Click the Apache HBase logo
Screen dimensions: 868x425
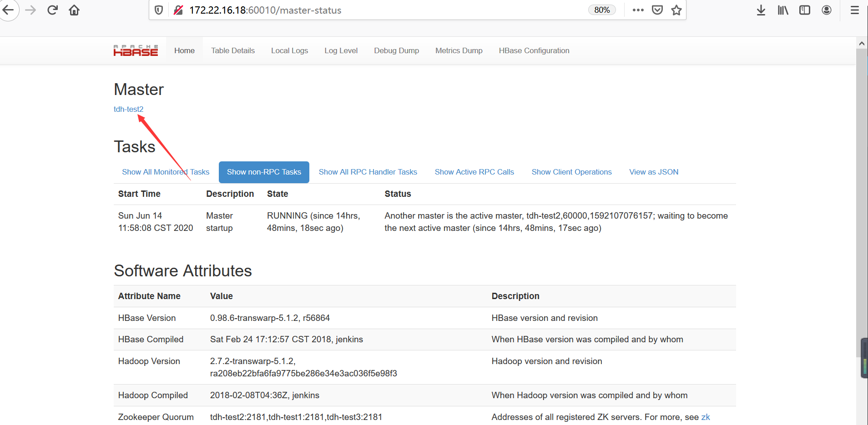point(136,50)
